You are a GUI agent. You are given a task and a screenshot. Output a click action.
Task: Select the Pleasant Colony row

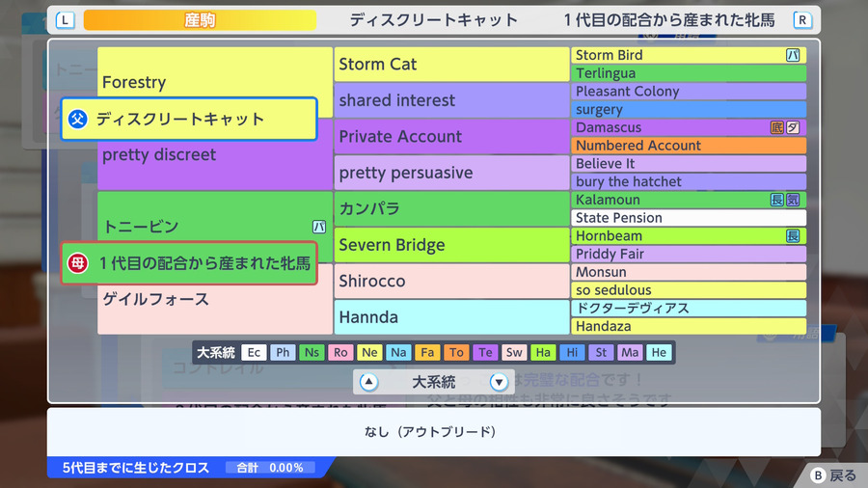coord(689,92)
